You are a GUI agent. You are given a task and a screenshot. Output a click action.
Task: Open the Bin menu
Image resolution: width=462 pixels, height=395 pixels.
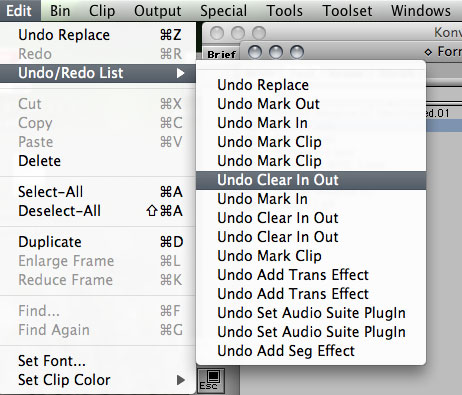(x=60, y=11)
